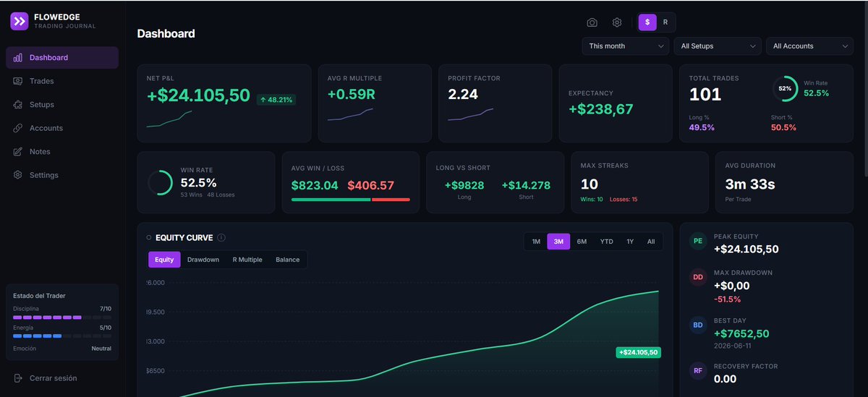Go to the Settings page

[x=62, y=175]
